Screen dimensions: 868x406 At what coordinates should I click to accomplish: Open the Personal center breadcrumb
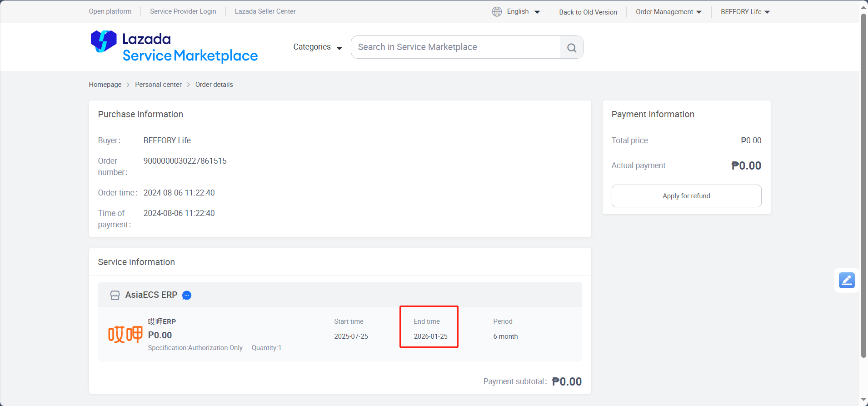[x=158, y=85]
